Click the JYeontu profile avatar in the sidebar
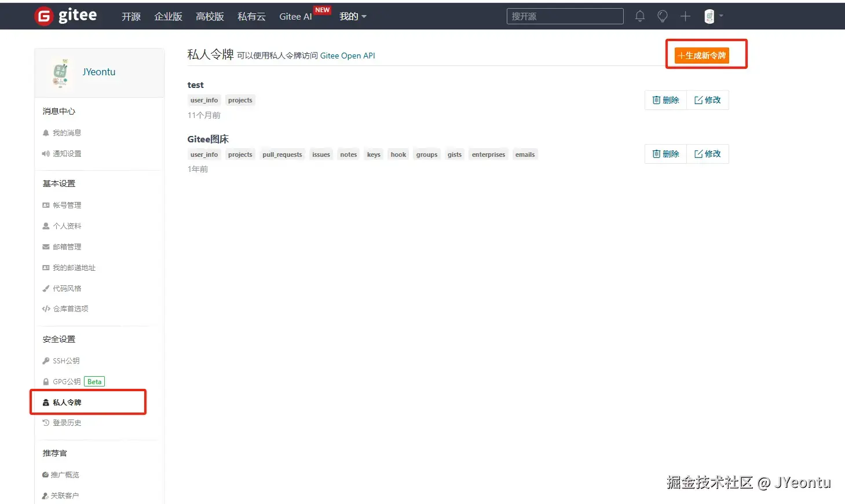Screen dimensions: 845x504 click(61, 72)
